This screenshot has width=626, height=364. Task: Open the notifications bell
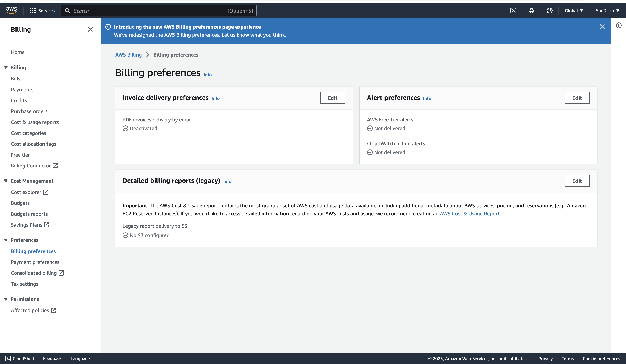(x=531, y=11)
